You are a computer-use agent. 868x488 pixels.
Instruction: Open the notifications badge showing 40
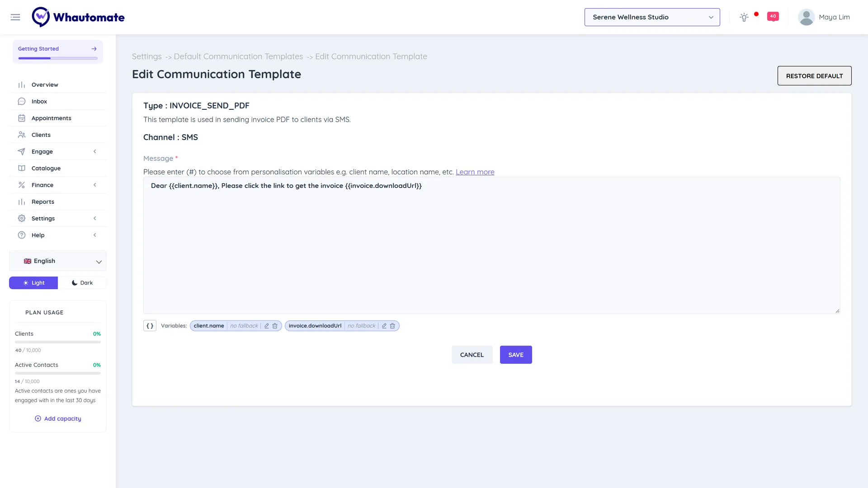click(773, 16)
